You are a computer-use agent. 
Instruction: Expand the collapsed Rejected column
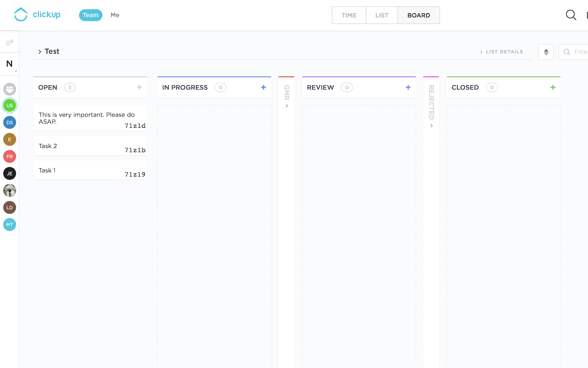(x=431, y=126)
